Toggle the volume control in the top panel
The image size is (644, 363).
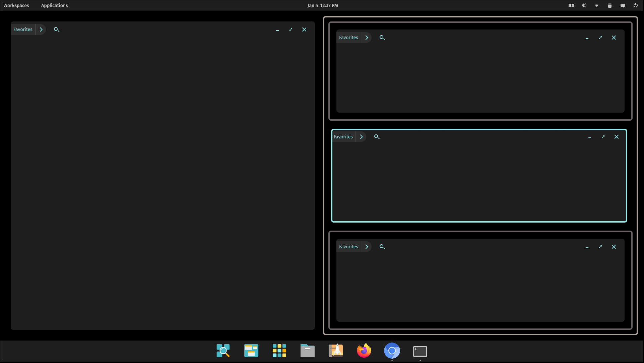pyautogui.click(x=584, y=5)
